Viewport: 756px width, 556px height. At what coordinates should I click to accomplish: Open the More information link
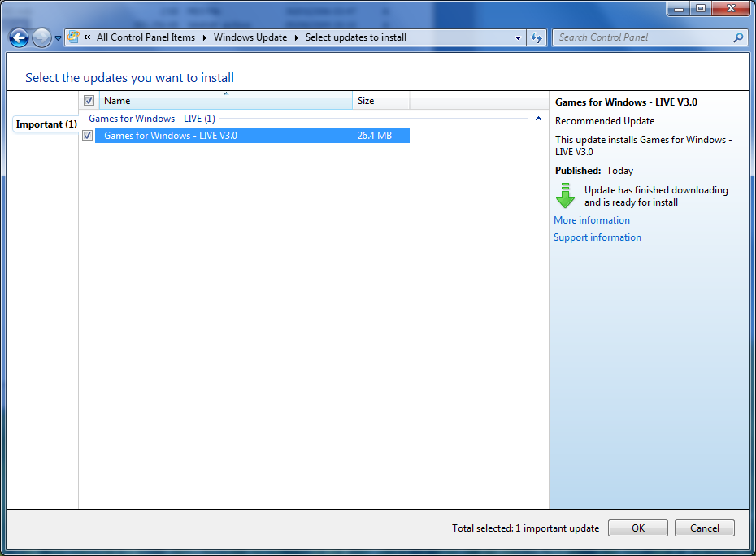pos(592,220)
